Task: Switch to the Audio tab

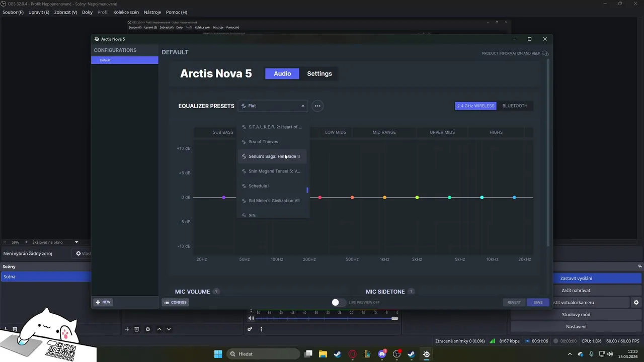Action: point(282,74)
